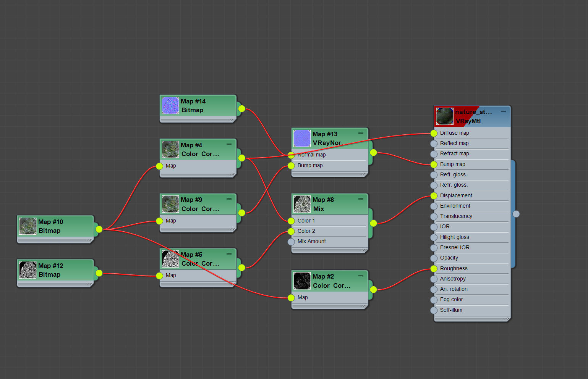Click the Map #12 output socket

coord(99,273)
